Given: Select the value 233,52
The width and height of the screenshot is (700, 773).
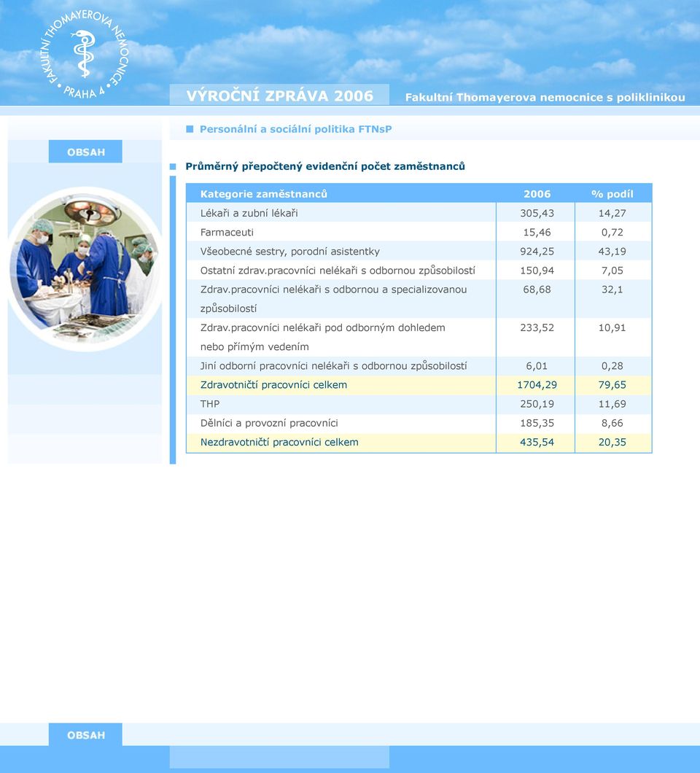Looking at the screenshot, I should tap(537, 328).
